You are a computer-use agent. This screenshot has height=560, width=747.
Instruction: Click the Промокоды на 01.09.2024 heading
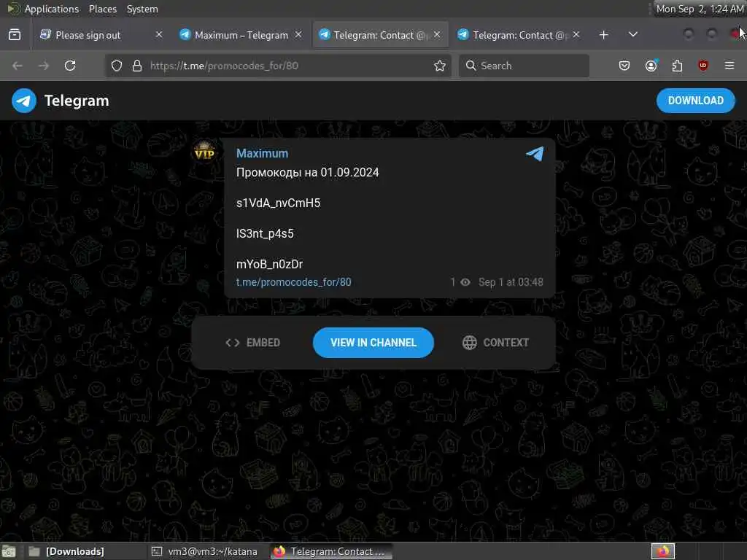click(x=308, y=172)
